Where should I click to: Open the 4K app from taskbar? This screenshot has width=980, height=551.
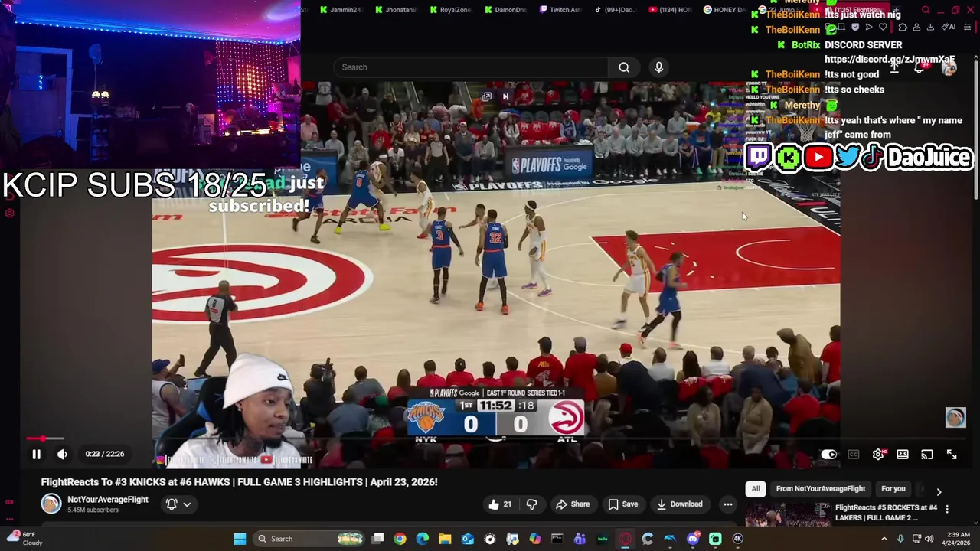tap(738, 539)
